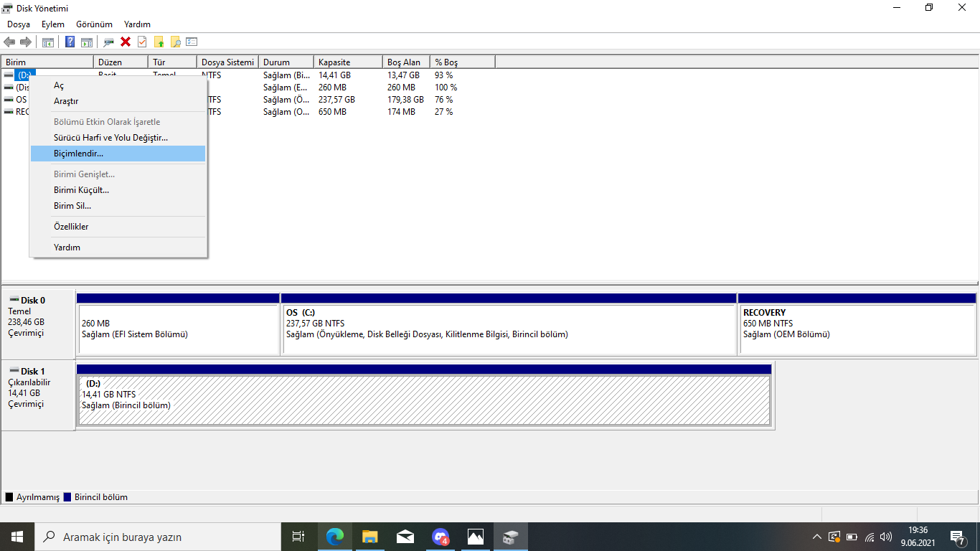This screenshot has height=551, width=980.
Task: Open File Explorer from the taskbar
Action: pyautogui.click(x=369, y=537)
